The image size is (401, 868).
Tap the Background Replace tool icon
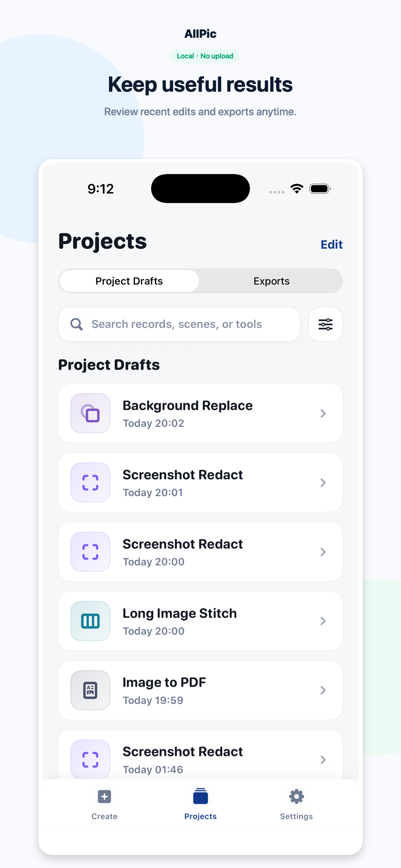point(90,413)
